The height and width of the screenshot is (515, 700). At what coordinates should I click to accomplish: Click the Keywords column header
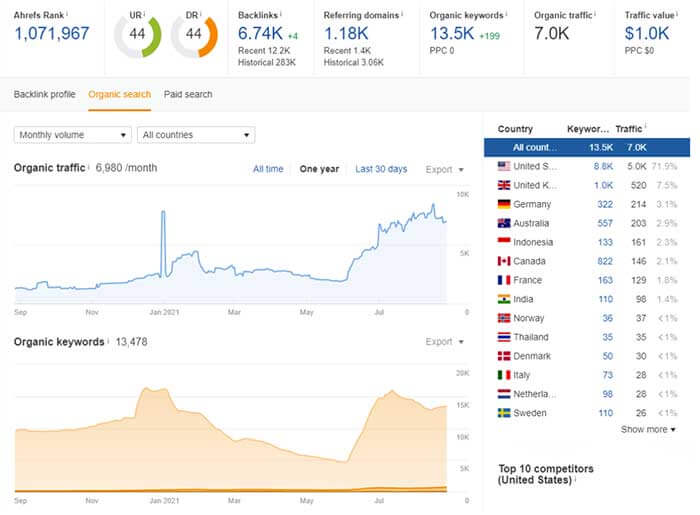click(x=588, y=129)
